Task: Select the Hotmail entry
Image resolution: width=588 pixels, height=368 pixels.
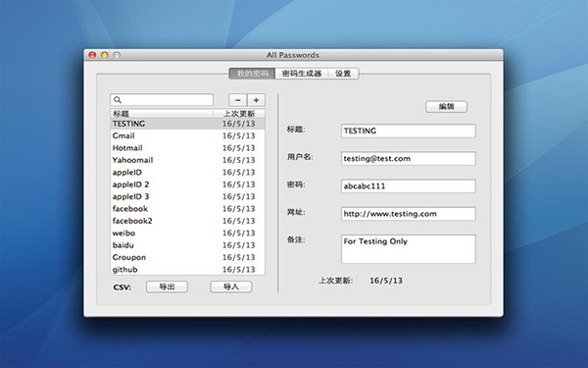Action: [187, 148]
